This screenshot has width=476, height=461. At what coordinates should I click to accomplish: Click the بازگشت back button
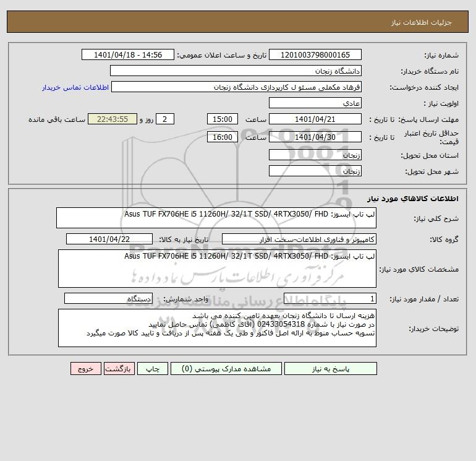(119, 369)
